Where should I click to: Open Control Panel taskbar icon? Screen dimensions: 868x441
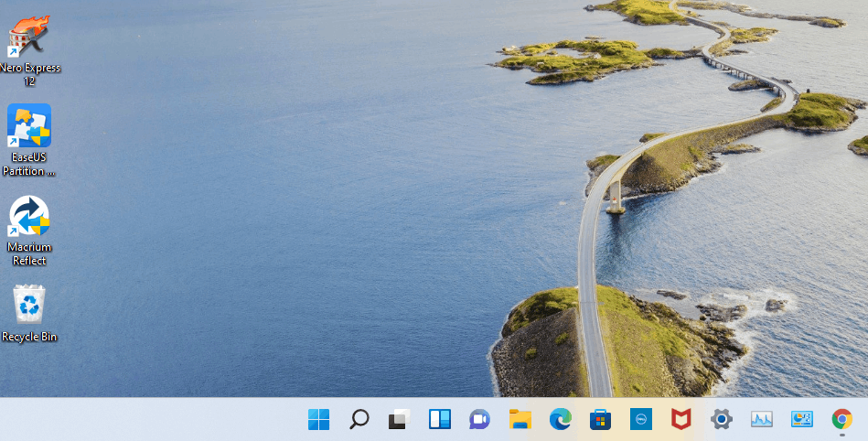[801, 419]
